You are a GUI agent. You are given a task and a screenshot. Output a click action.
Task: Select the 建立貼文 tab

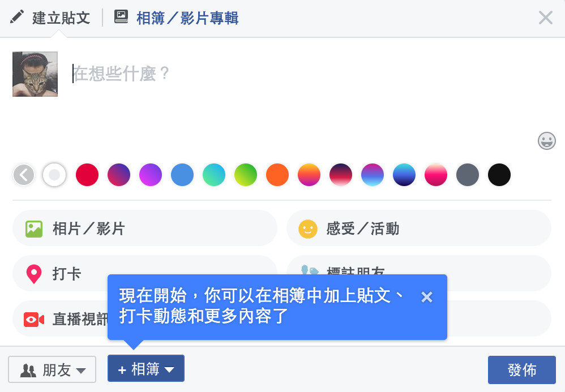[x=61, y=18]
